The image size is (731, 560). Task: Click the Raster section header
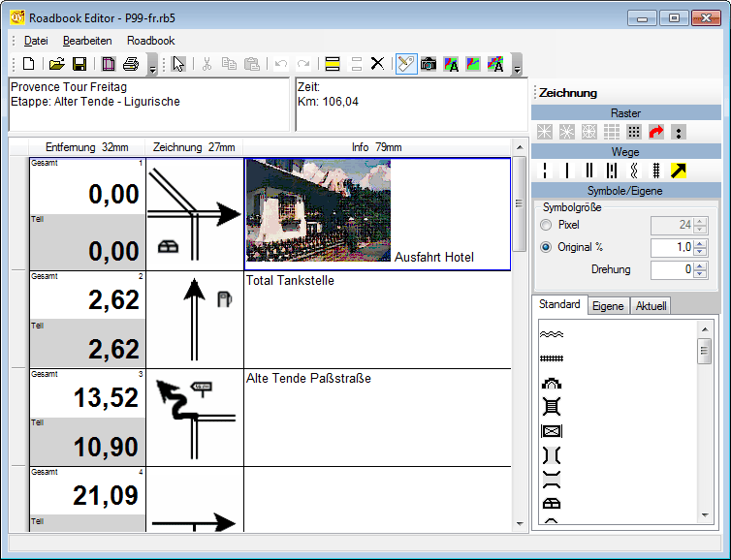[x=625, y=112]
